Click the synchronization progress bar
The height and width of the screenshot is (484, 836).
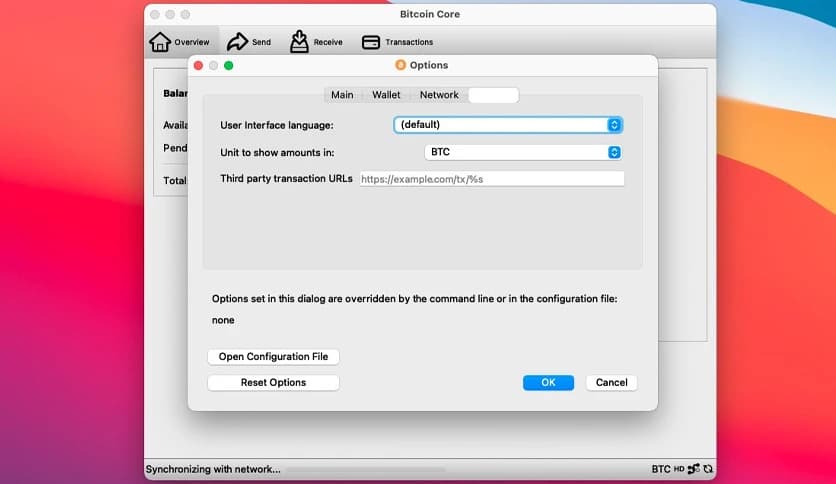(x=366, y=470)
